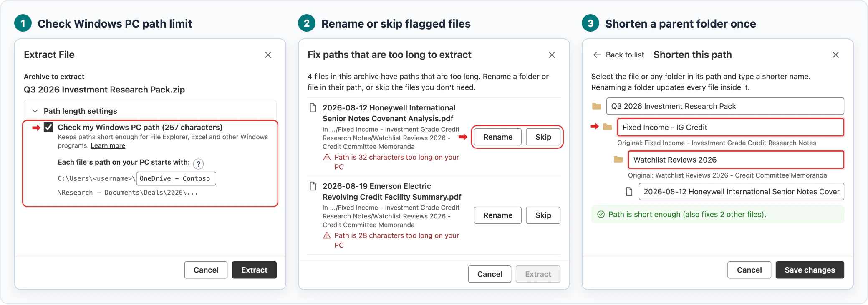Click the Emerson Electric file icon

tap(313, 186)
